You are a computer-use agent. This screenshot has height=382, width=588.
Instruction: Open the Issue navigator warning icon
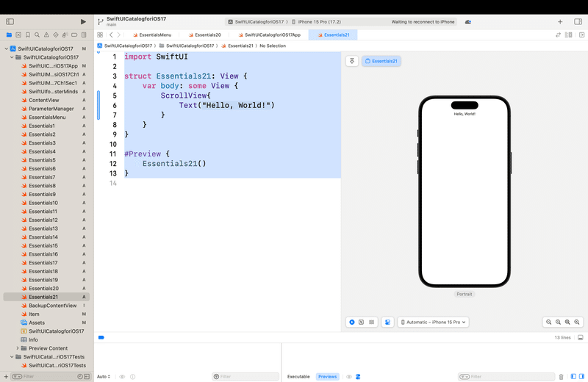click(46, 35)
